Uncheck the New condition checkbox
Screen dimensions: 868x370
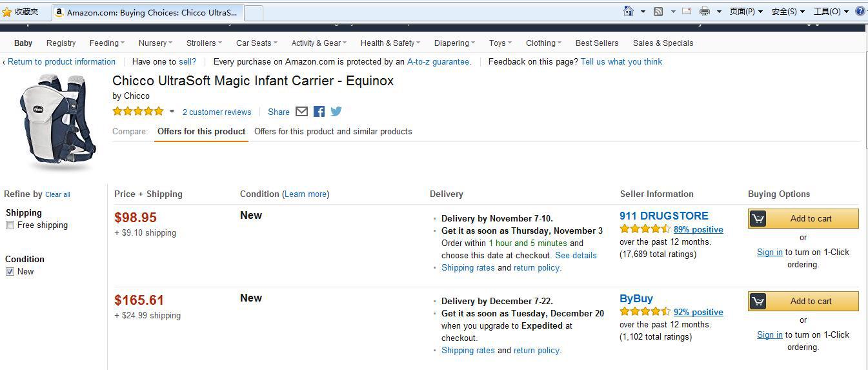[10, 272]
